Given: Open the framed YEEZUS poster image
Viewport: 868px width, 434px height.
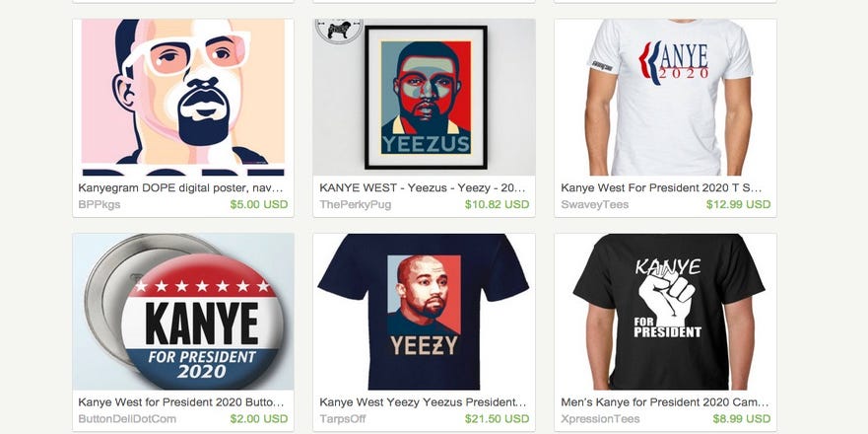Looking at the screenshot, I should (x=424, y=98).
